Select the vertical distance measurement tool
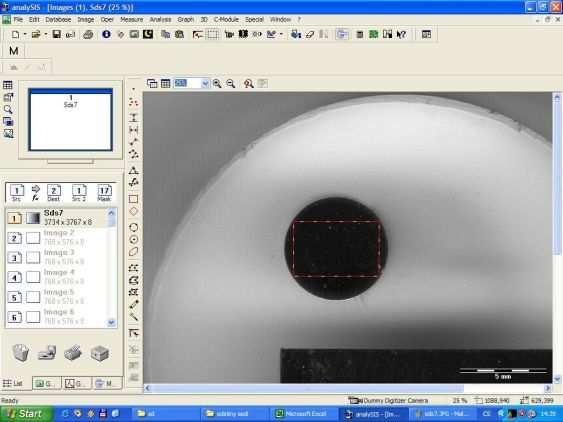The image size is (563, 422). 133,117
